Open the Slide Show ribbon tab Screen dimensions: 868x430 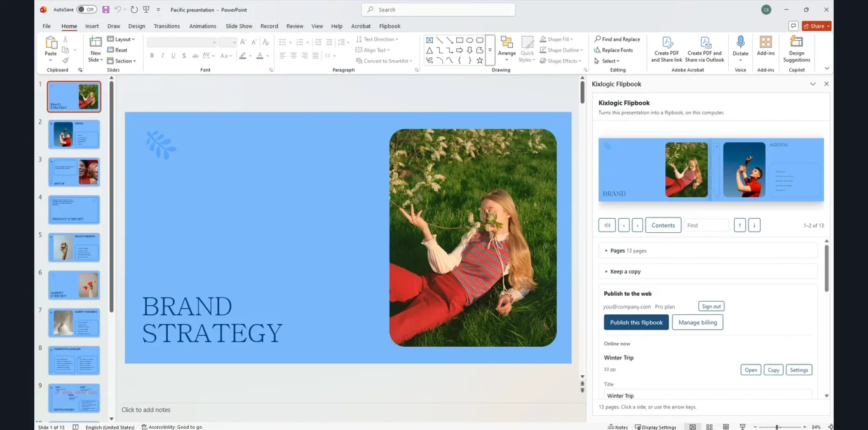pos(239,26)
